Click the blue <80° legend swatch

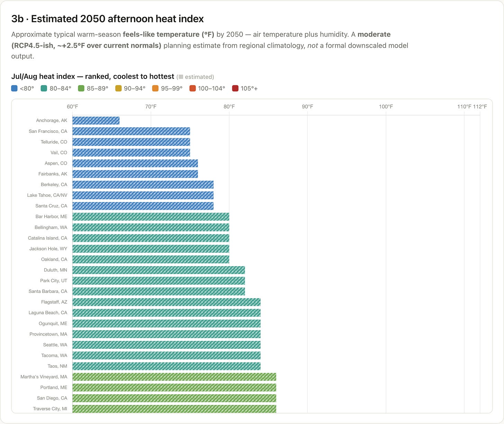(14, 89)
